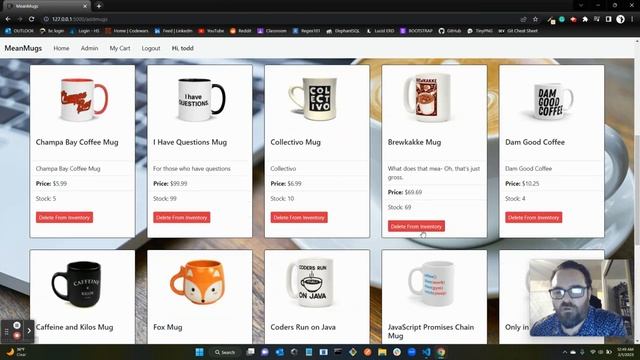Click the 'Stock: 69' text
640x360 pixels.
pyautogui.click(x=399, y=207)
